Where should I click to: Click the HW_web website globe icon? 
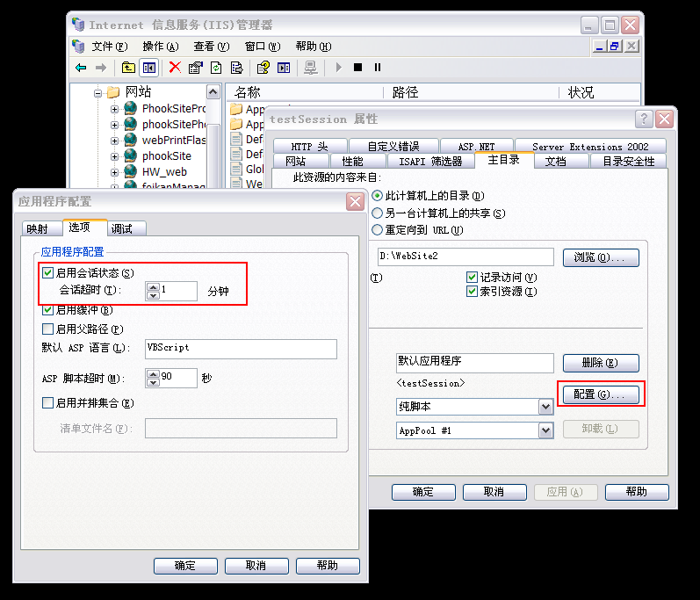point(130,171)
